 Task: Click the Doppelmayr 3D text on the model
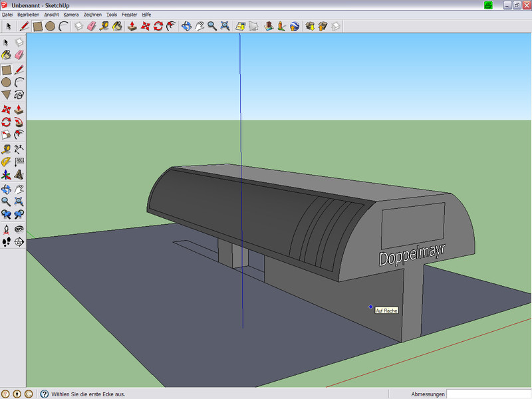[x=412, y=255]
